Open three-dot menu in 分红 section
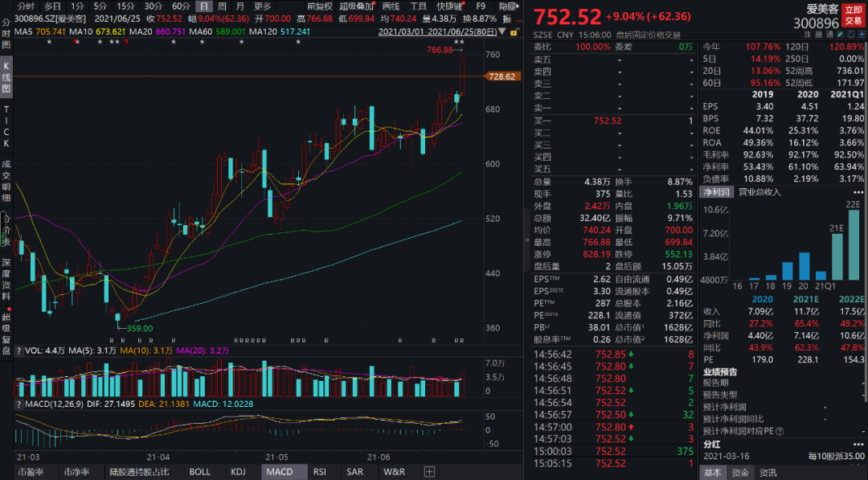868x480 pixels. (858, 444)
